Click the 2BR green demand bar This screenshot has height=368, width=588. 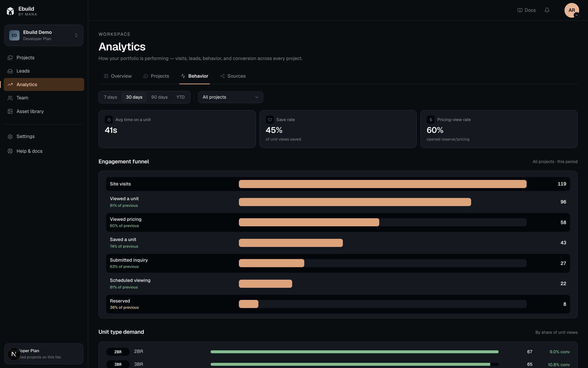point(354,352)
